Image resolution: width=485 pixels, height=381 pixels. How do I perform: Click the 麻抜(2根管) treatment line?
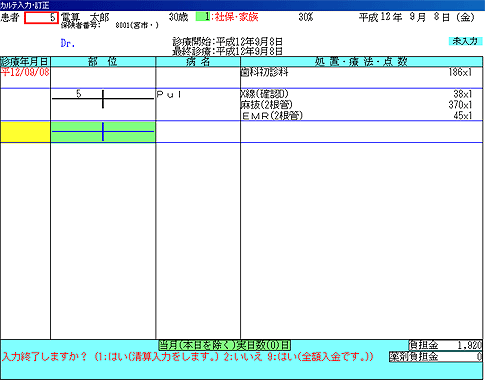pos(357,105)
